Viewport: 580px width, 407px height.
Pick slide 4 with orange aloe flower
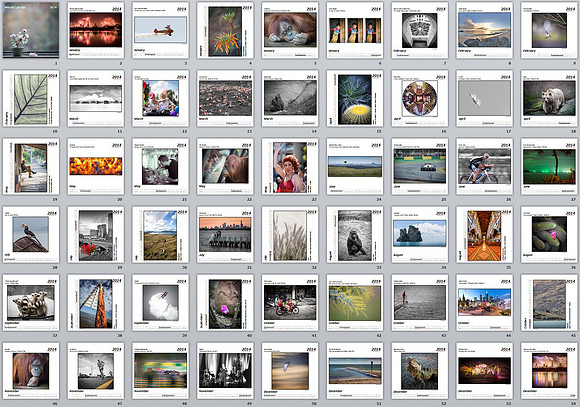click(225, 30)
